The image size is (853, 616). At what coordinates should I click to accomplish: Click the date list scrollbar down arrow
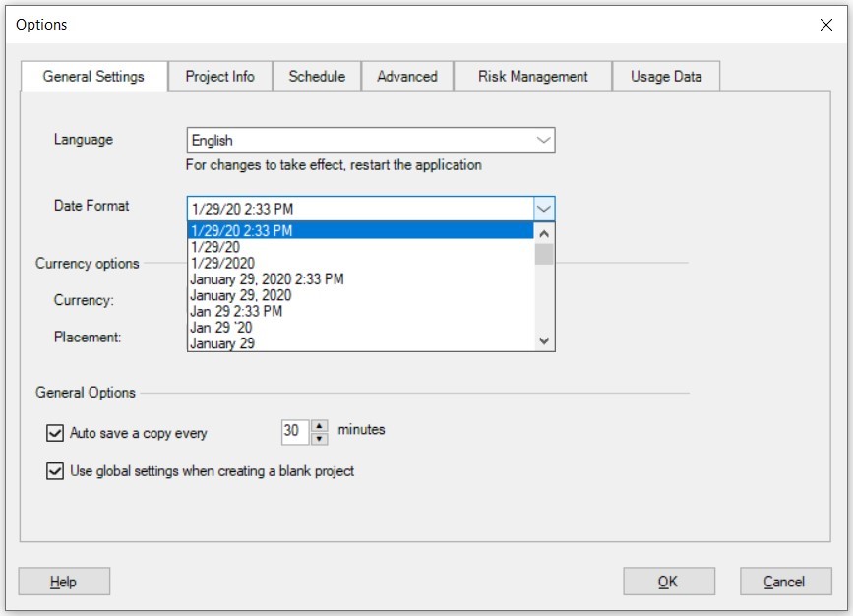pyautogui.click(x=544, y=342)
